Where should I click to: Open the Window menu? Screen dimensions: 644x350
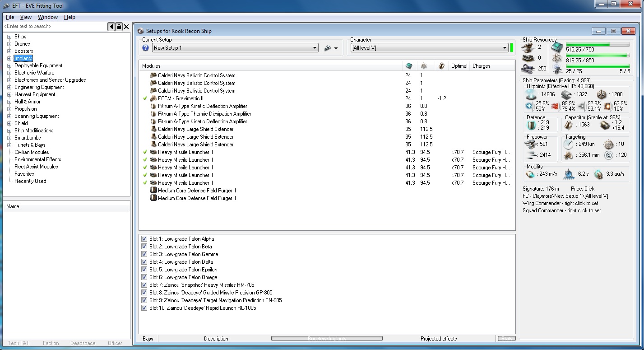click(48, 17)
